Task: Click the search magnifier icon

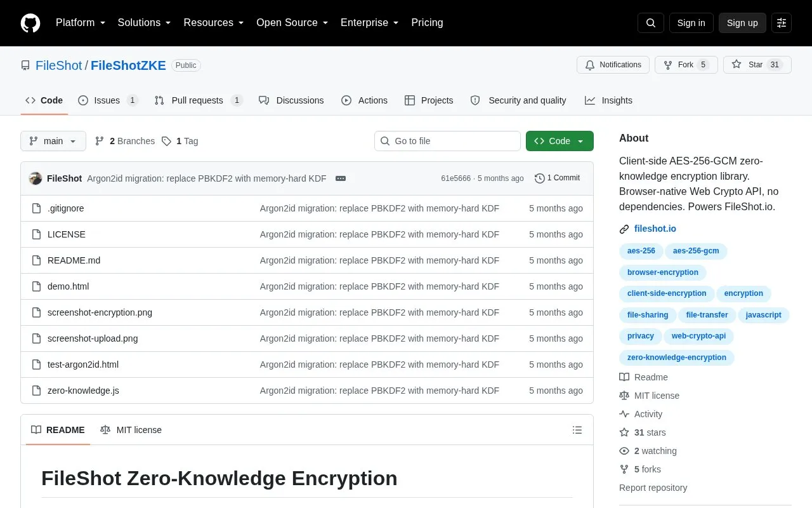Action: (651, 23)
